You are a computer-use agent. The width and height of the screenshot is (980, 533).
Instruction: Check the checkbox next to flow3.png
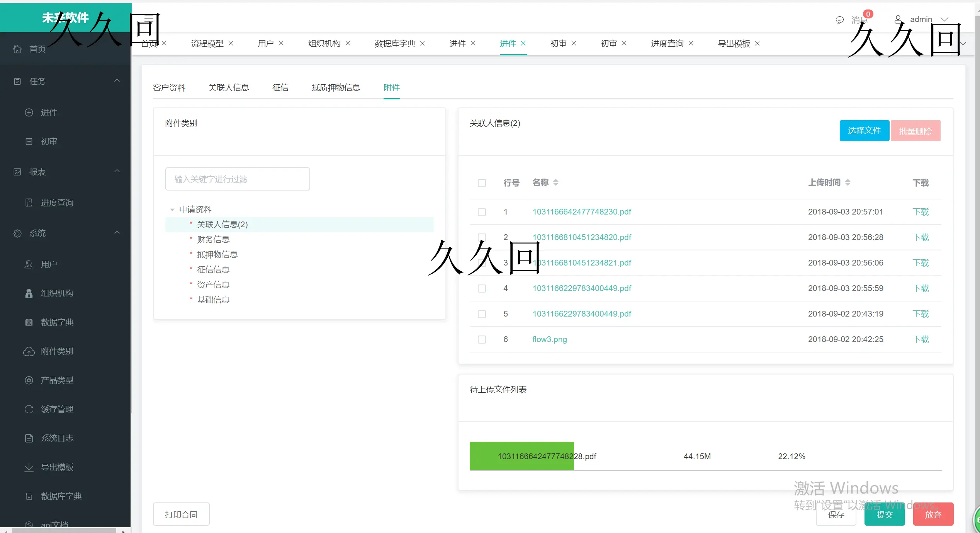coord(482,339)
